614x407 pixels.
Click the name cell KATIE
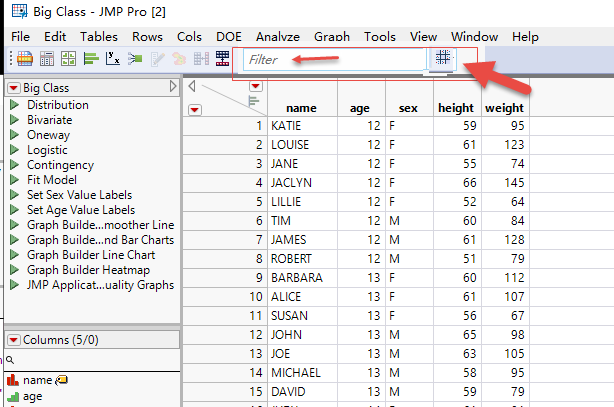[302, 126]
